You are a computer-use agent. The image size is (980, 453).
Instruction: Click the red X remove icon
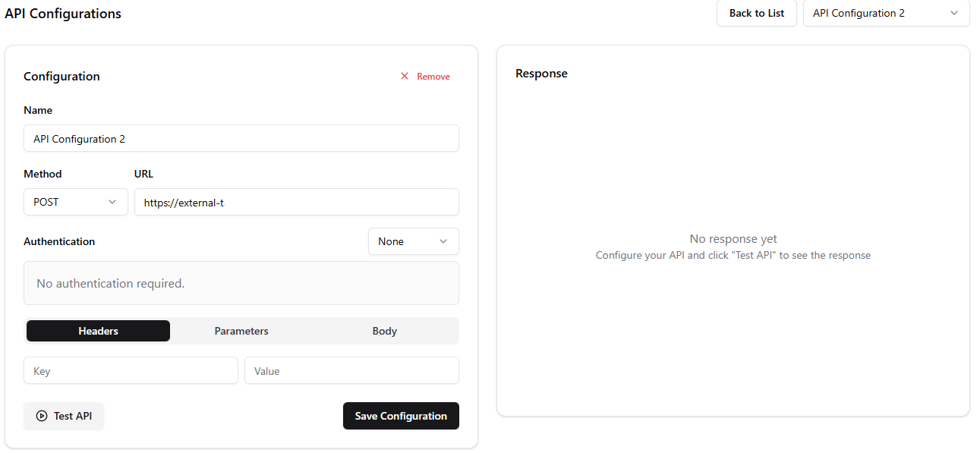[405, 76]
